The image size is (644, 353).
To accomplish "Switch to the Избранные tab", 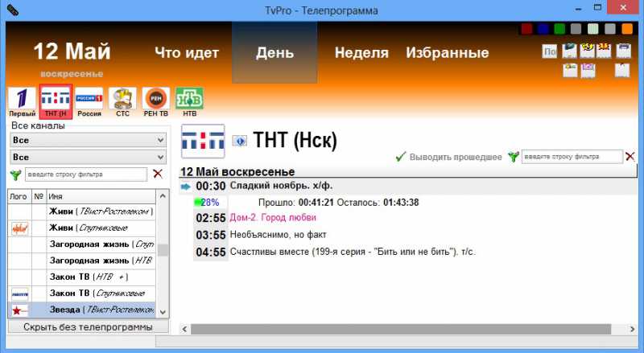I will tap(448, 52).
